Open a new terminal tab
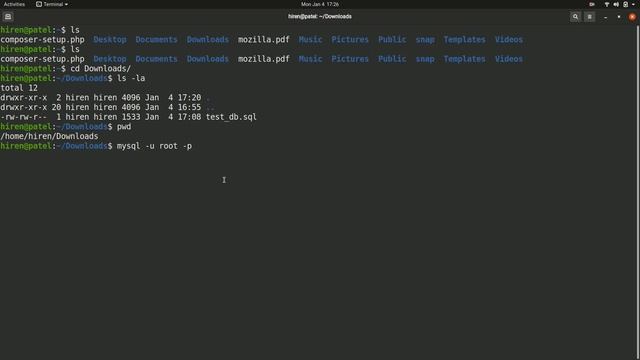The height and width of the screenshot is (360, 640). click(x=8, y=17)
